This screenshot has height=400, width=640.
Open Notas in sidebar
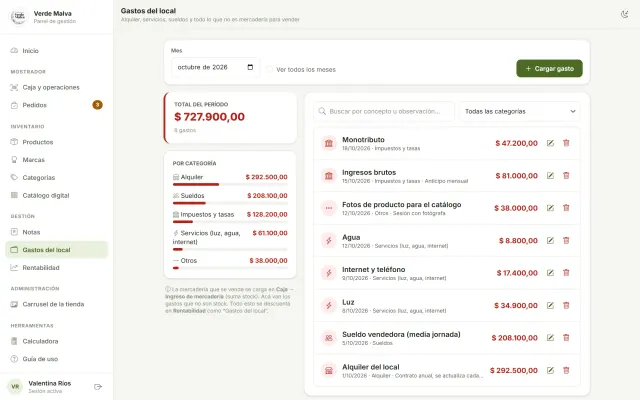[56, 232]
